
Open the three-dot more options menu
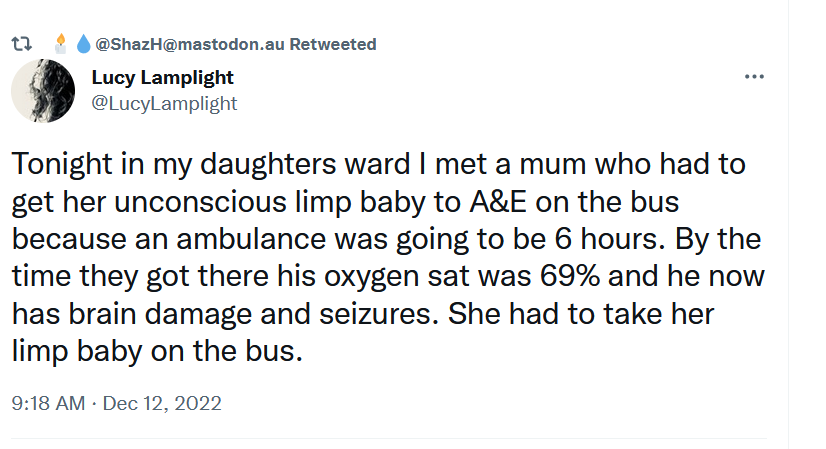[x=754, y=77]
